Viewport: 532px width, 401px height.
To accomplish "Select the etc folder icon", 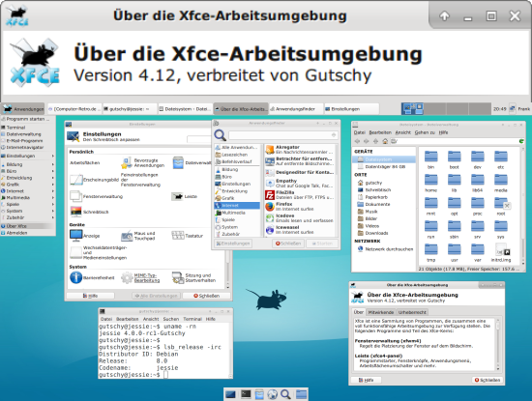I will point(501,157).
